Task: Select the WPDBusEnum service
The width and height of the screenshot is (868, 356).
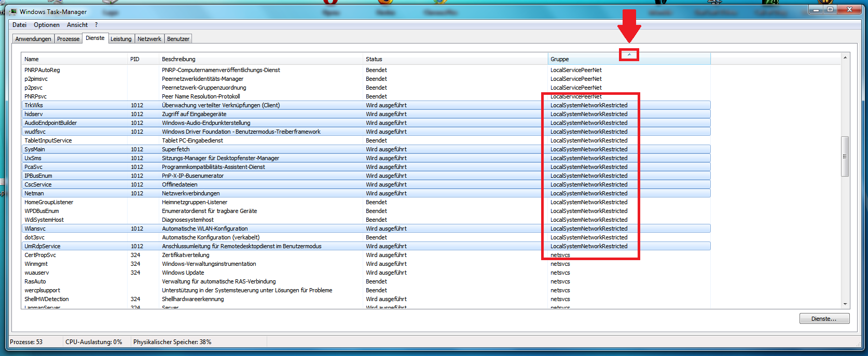Action: pos(42,211)
